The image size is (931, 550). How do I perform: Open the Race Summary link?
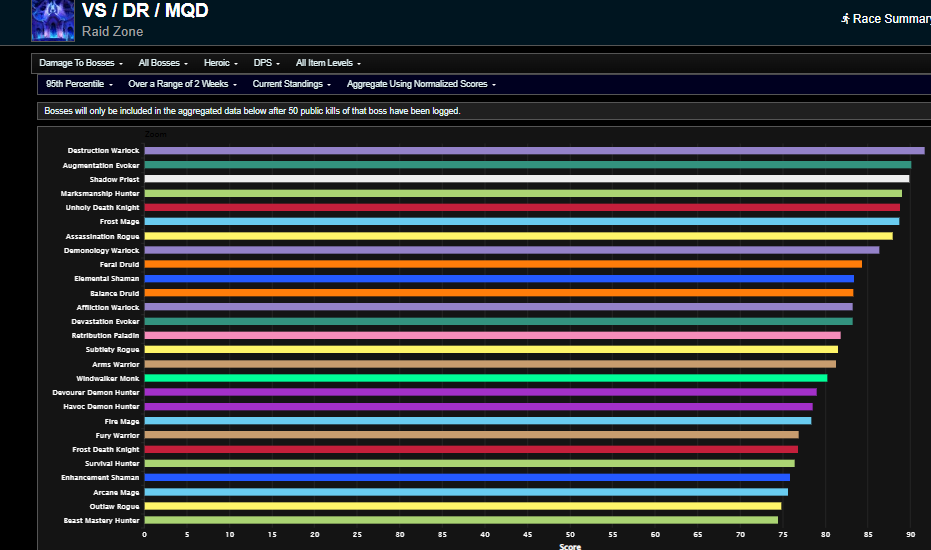click(x=886, y=19)
